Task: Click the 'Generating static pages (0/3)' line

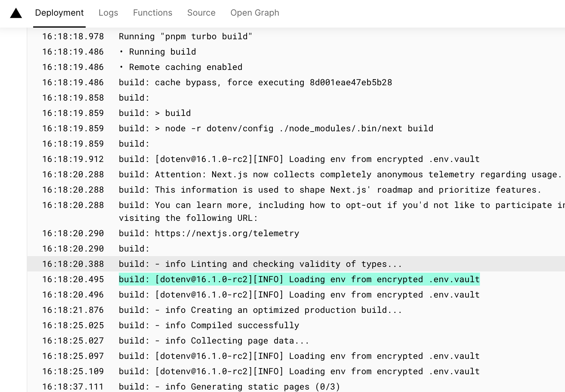Action: click(229, 387)
